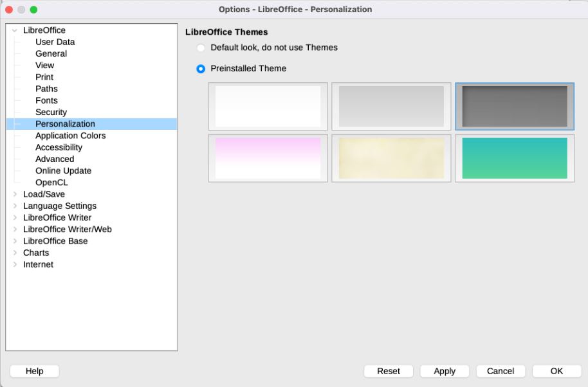The height and width of the screenshot is (387, 588).
Task: Open the View options page
Action: point(44,65)
